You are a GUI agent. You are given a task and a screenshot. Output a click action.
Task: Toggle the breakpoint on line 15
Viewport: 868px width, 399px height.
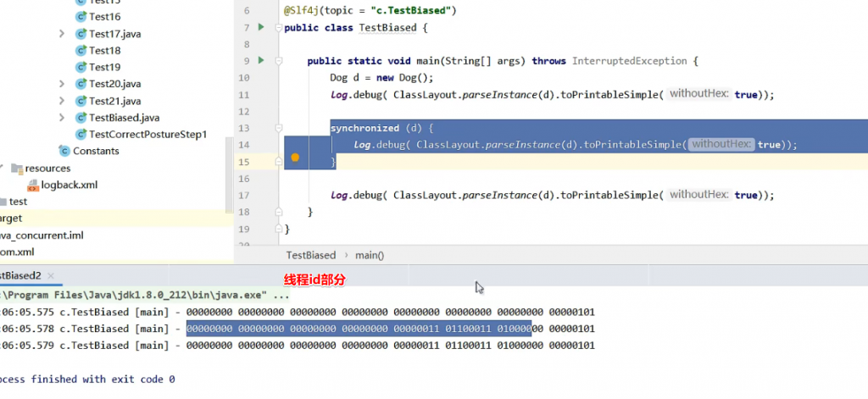click(295, 158)
